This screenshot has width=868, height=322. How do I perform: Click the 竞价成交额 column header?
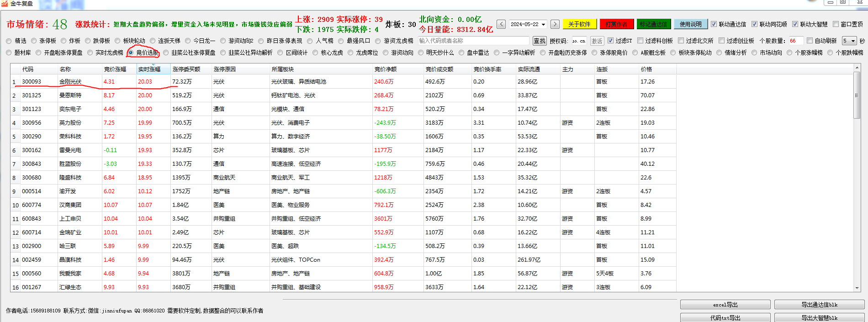pos(448,69)
